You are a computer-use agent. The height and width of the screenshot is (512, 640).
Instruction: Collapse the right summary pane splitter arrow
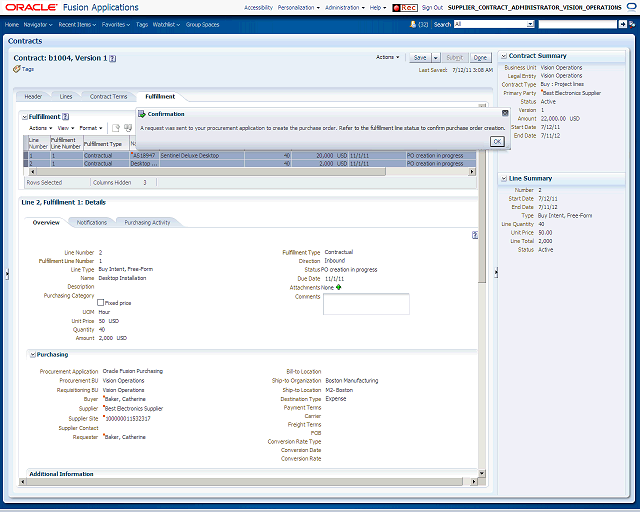(x=496, y=272)
